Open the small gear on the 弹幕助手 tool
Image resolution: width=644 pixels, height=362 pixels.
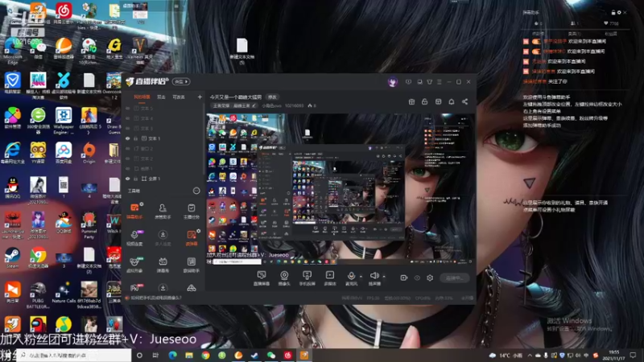pos(142,204)
